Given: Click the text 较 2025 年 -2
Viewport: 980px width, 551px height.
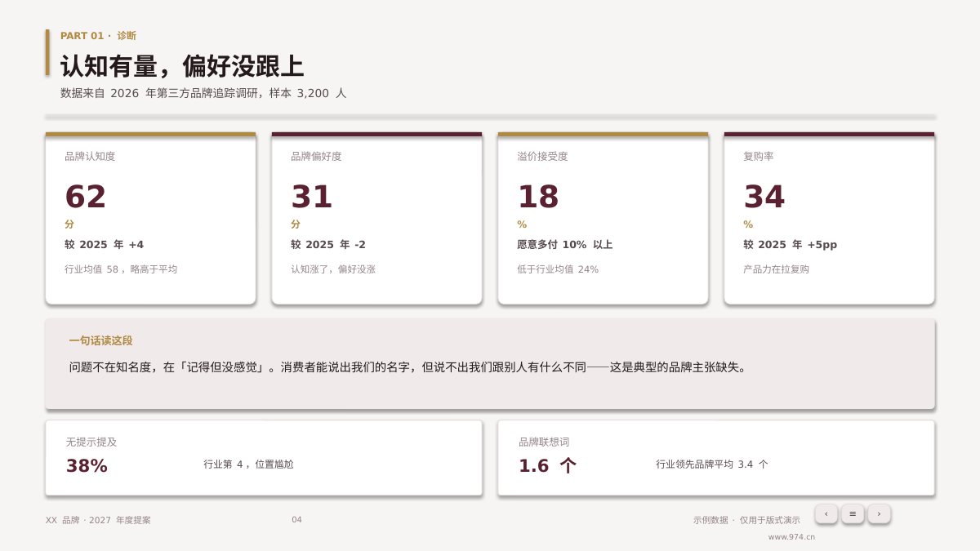Looking at the screenshot, I should [x=328, y=244].
